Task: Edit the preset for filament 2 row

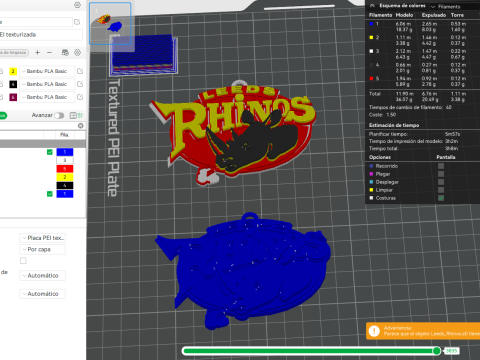Action: tap(80, 71)
